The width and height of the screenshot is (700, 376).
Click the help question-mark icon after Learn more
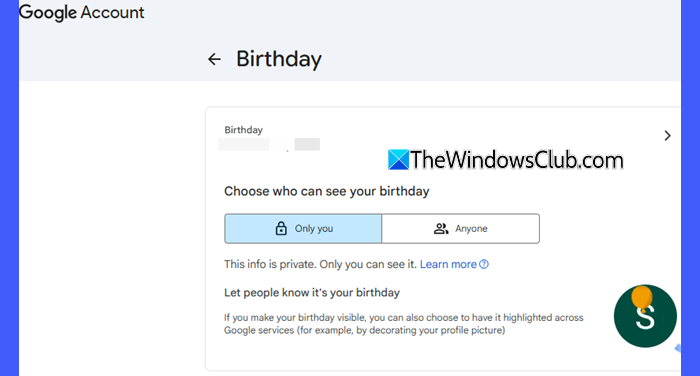coord(484,264)
